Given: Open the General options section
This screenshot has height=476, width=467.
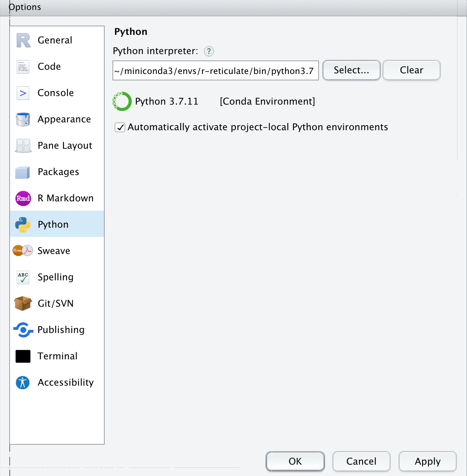Looking at the screenshot, I should tap(57, 40).
